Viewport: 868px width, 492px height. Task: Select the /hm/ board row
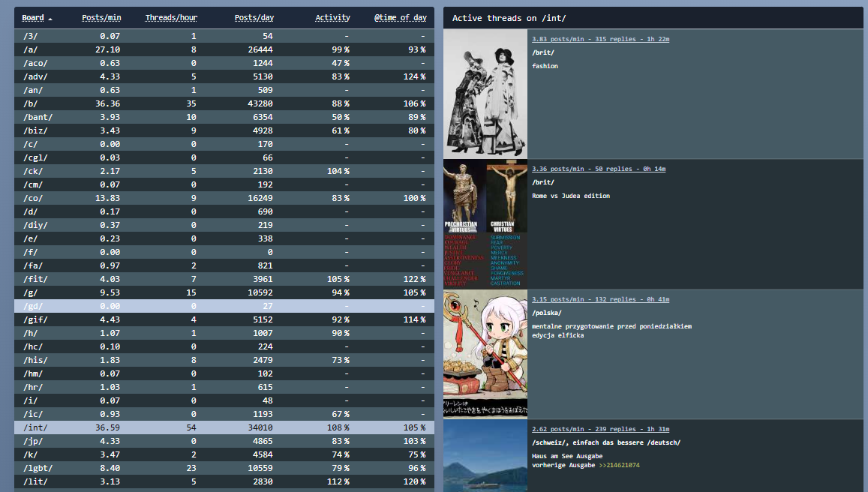[x=224, y=373]
